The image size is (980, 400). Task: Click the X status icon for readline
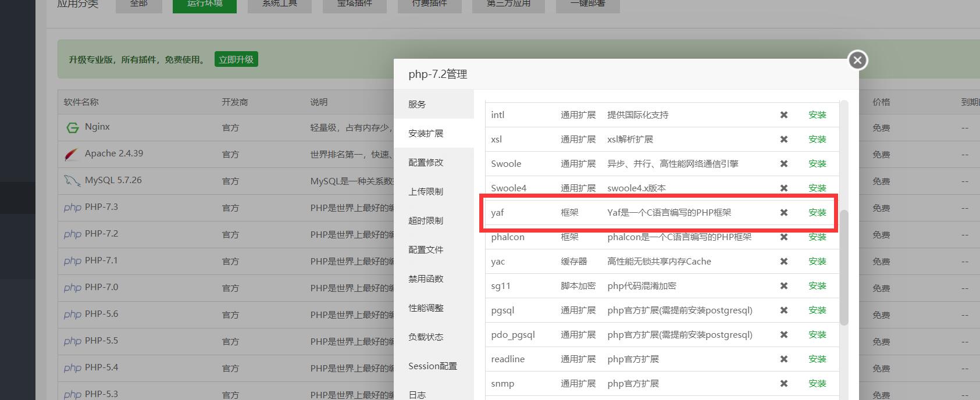pos(784,359)
